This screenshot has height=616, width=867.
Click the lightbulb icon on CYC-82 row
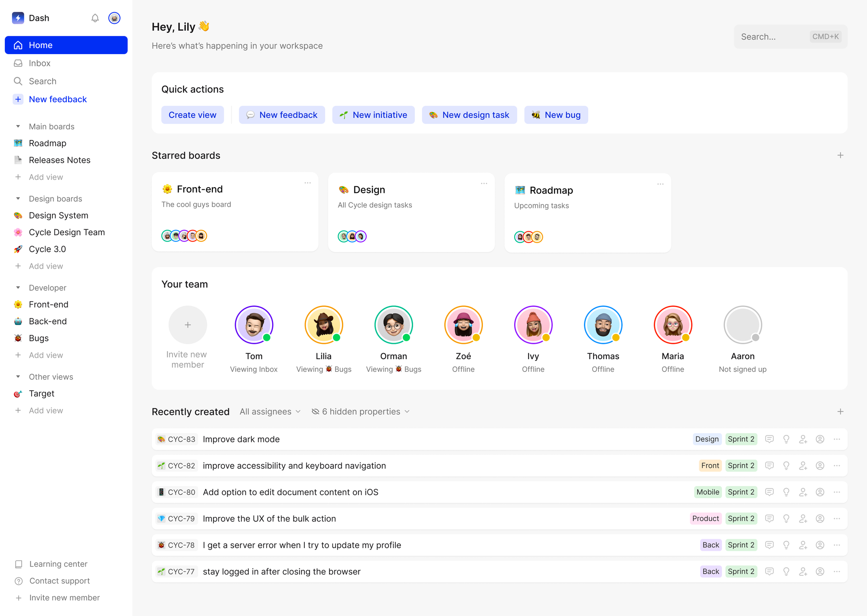click(786, 466)
